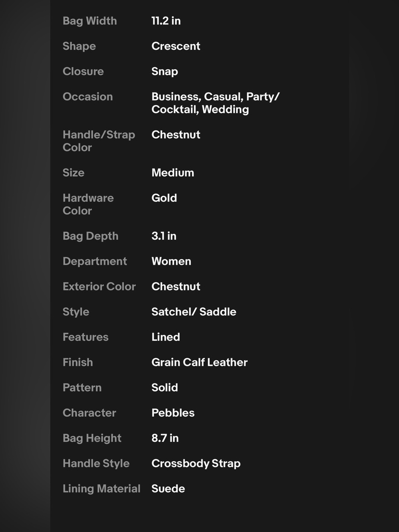Select the Satchel/ Saddle style value

point(194,312)
